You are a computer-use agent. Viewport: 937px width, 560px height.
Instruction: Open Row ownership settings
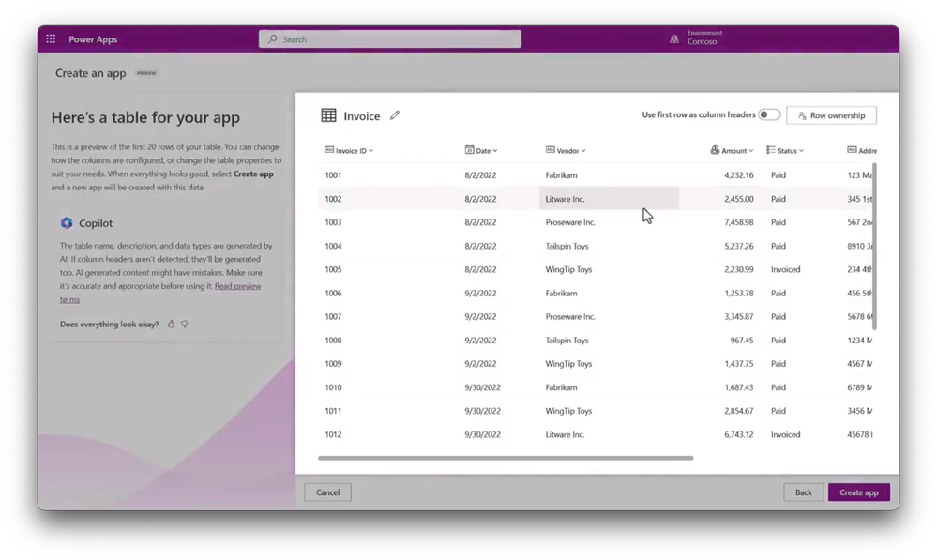point(831,115)
